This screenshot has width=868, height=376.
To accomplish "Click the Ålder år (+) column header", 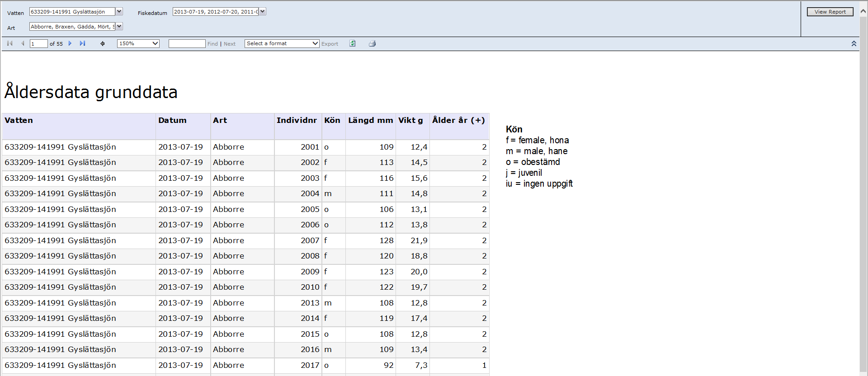I will coord(459,126).
